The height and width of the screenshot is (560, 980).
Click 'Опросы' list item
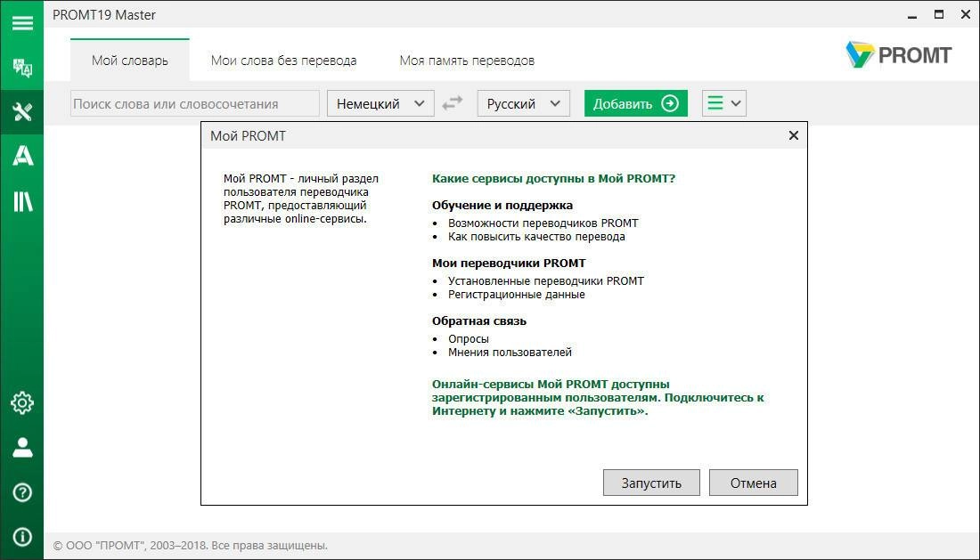tap(468, 339)
